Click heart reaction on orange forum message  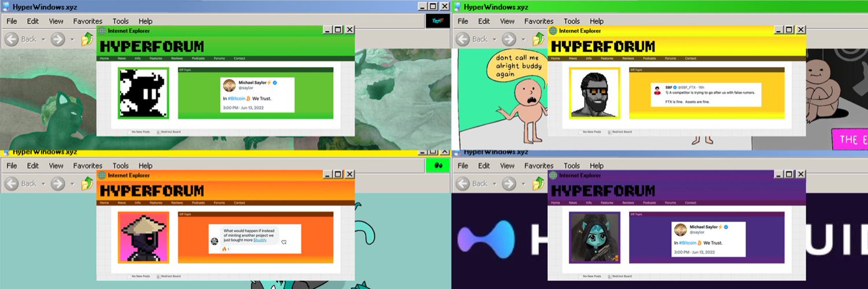pyautogui.click(x=284, y=242)
